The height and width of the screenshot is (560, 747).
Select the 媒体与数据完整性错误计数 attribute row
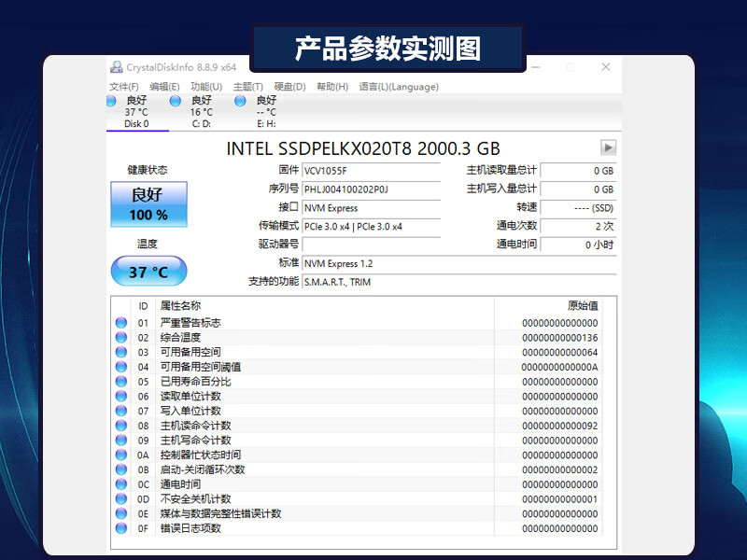click(x=358, y=513)
